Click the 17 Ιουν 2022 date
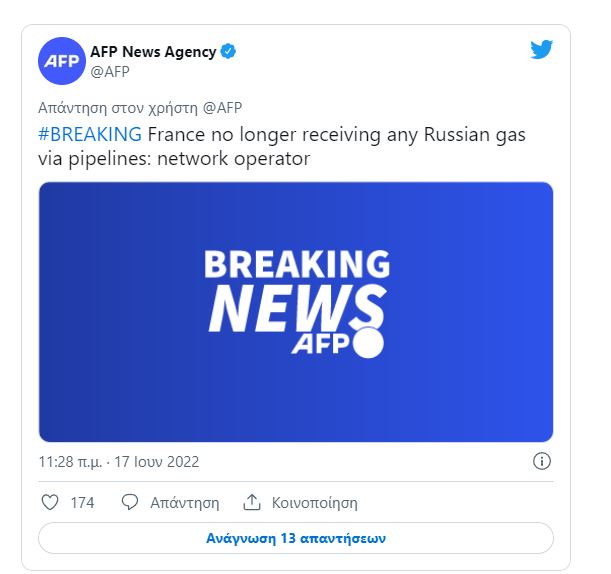The width and height of the screenshot is (611, 574). (160, 462)
